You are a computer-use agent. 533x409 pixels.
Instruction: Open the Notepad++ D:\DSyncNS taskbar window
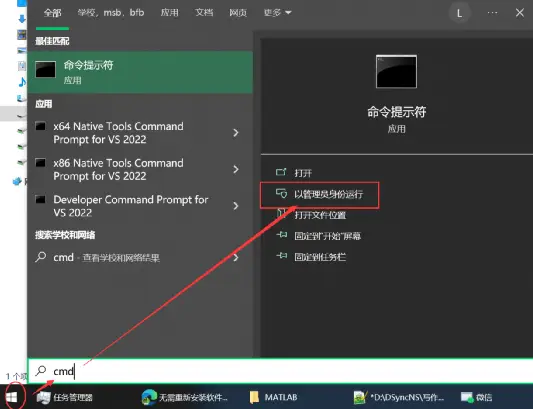coord(398,397)
